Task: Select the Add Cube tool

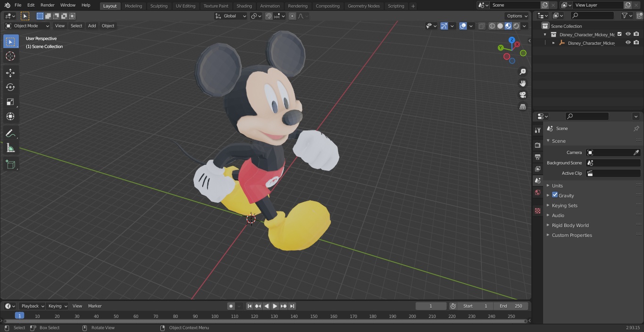Action: click(x=10, y=164)
